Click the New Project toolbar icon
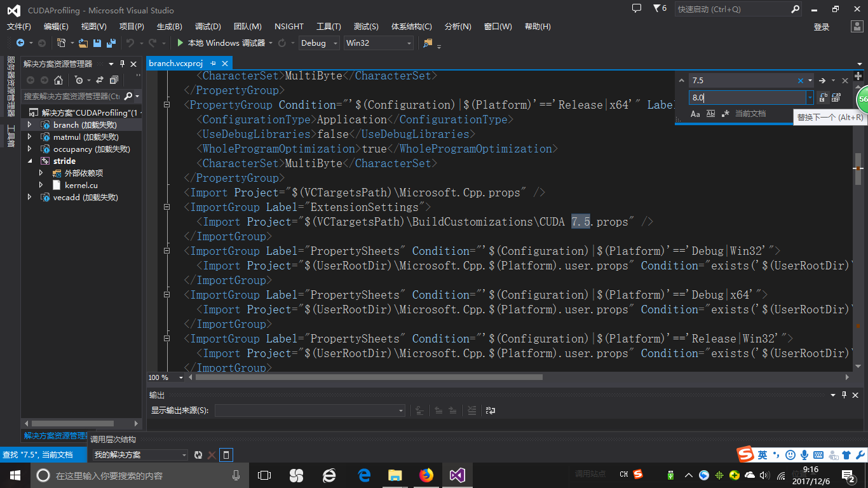The image size is (868, 488). coord(62,43)
